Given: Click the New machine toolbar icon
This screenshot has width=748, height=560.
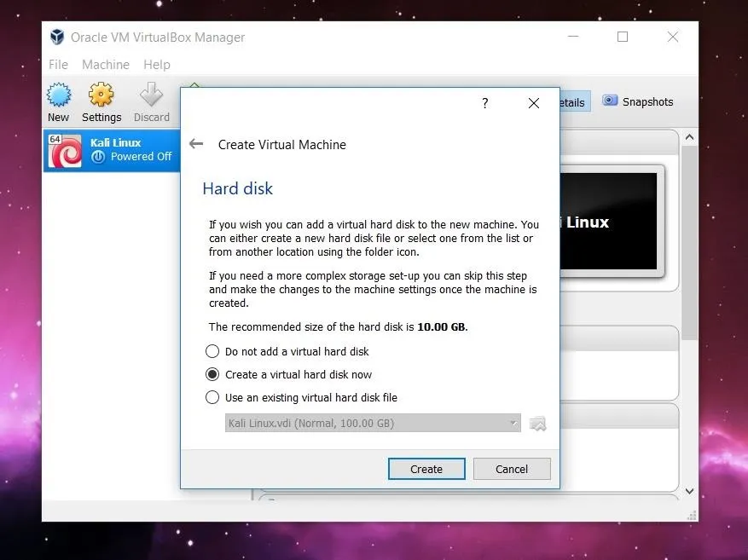Looking at the screenshot, I should click(x=59, y=95).
